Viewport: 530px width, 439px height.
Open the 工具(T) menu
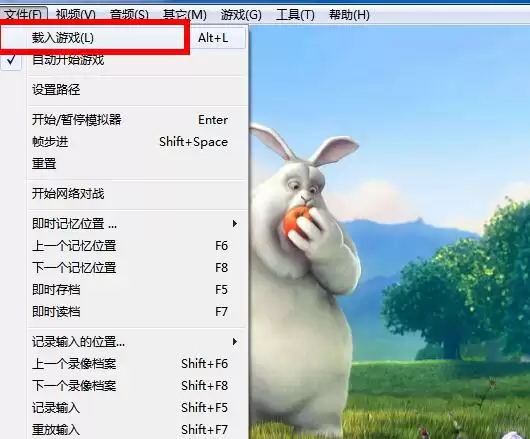coord(295,15)
